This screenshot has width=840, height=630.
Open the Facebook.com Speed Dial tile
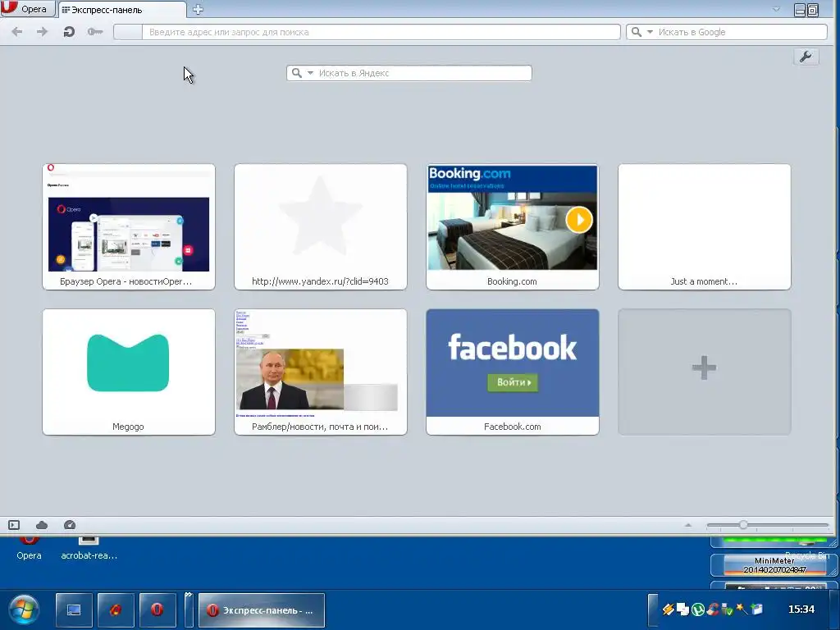512,372
